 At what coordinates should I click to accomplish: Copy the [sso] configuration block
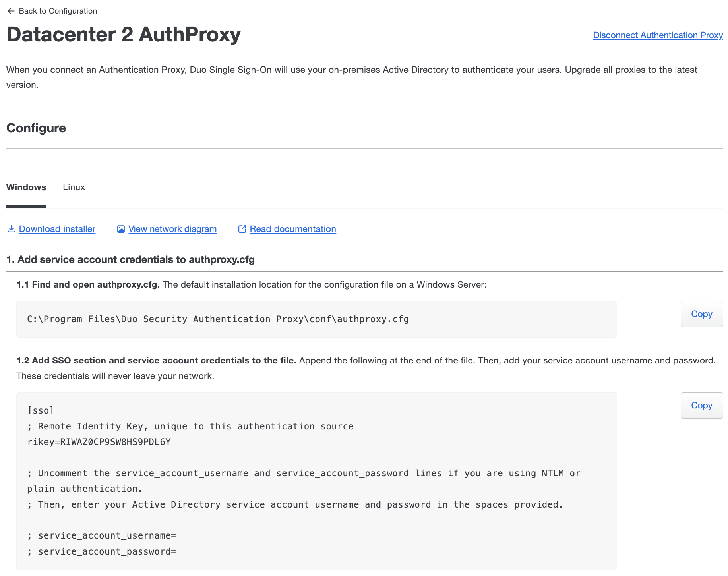701,406
